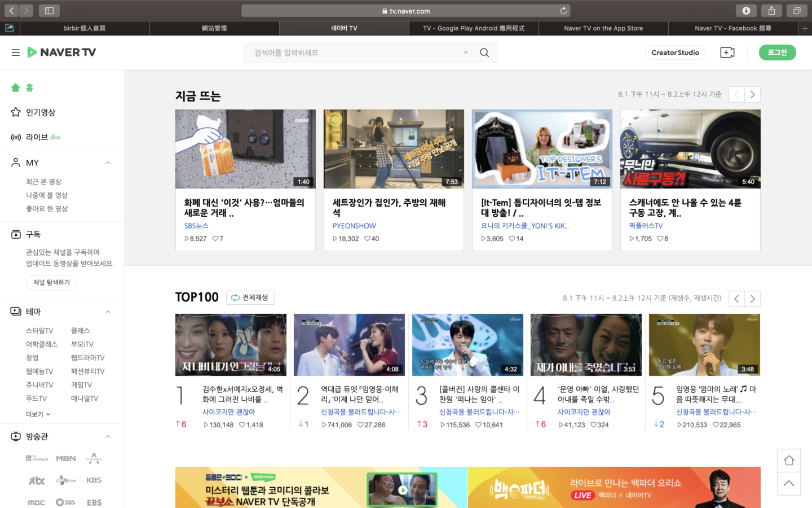The image size is (812, 508).
Task: Open the bread toaster video thumbnail
Action: (245, 149)
